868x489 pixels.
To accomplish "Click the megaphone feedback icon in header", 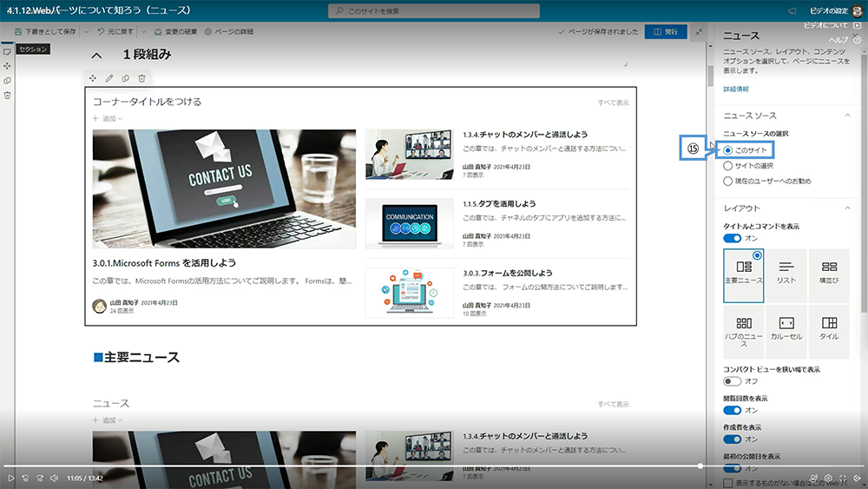I will pos(792,11).
